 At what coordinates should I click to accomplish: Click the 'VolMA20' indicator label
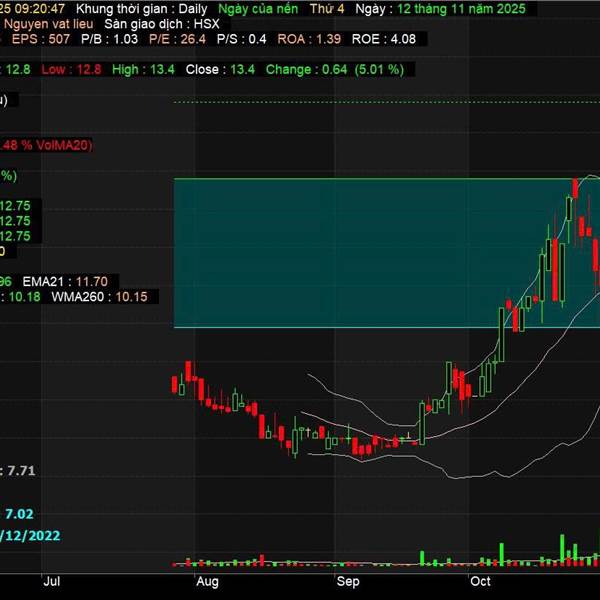[x=64, y=145]
